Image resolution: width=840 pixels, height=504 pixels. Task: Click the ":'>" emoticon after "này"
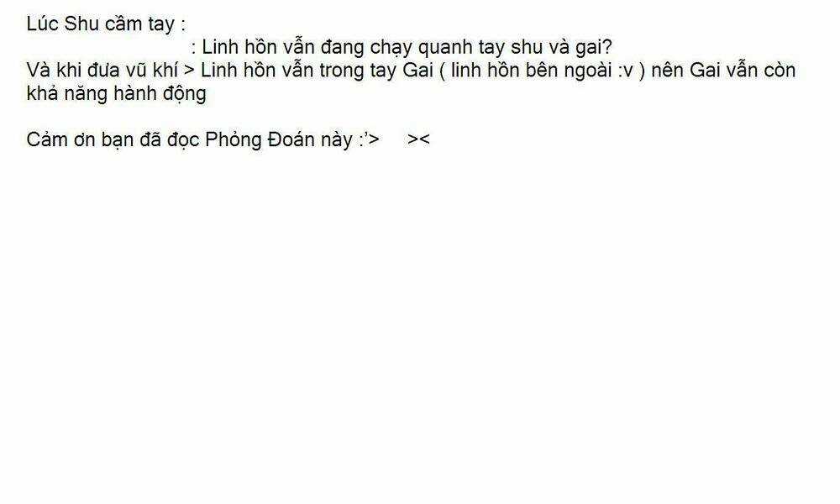point(369,139)
